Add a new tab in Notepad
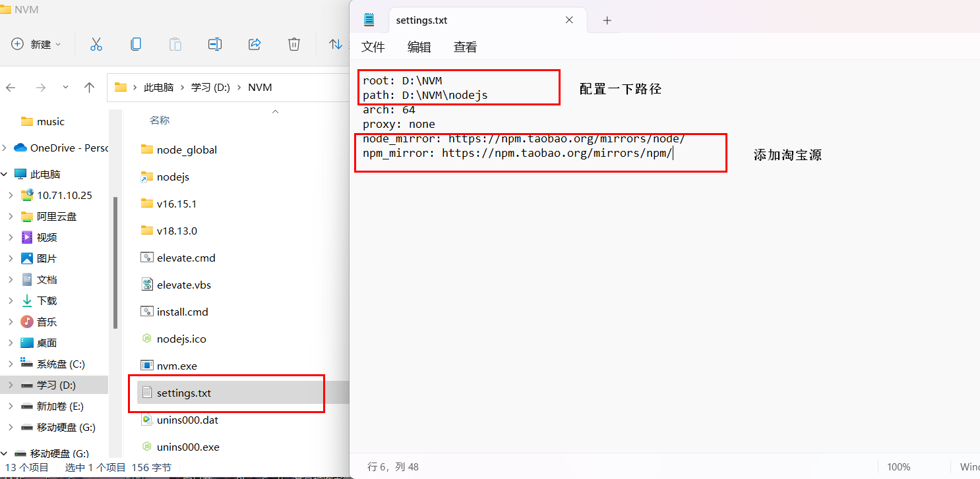The width and height of the screenshot is (980, 479). (x=607, y=20)
